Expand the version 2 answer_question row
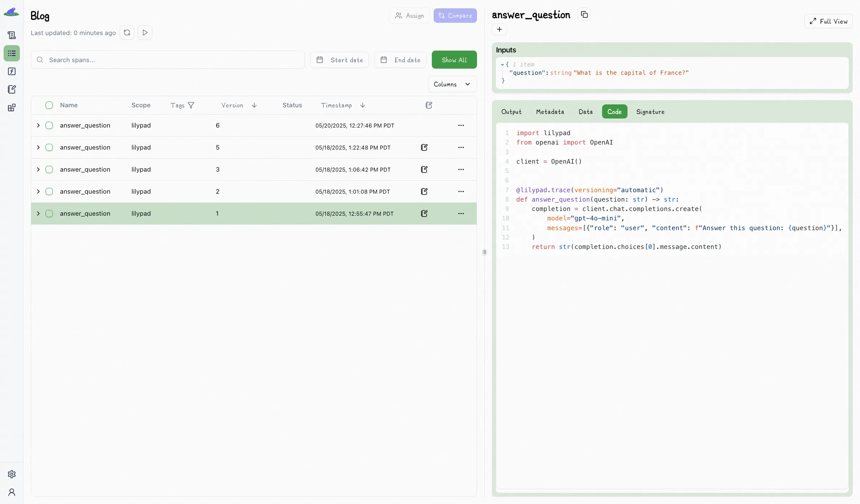Image resolution: width=860 pixels, height=504 pixels. (x=38, y=191)
